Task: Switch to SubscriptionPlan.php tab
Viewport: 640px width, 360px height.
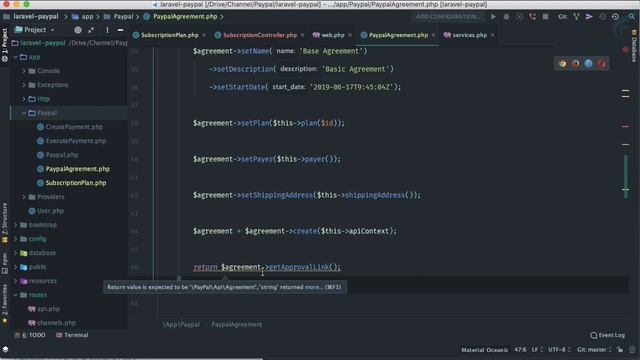Action: pos(169,35)
